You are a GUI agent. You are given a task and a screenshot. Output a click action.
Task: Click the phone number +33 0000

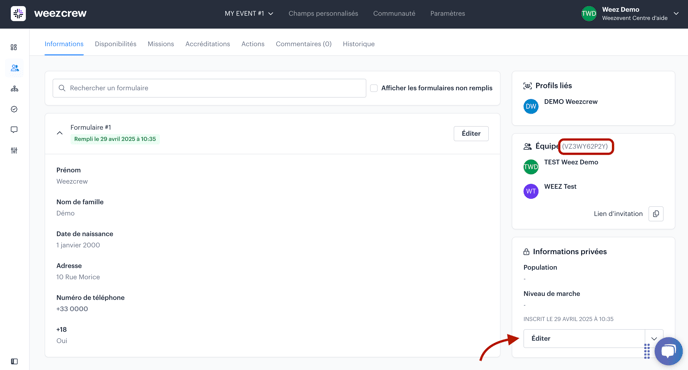point(72,309)
